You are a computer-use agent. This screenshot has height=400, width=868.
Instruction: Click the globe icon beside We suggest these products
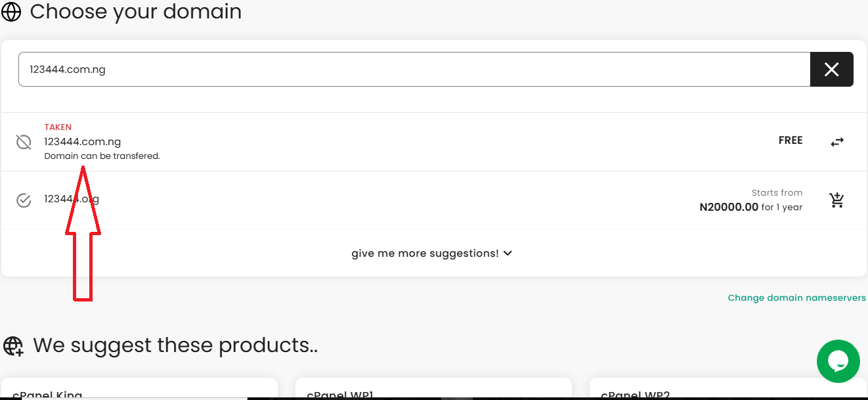[x=13, y=345]
